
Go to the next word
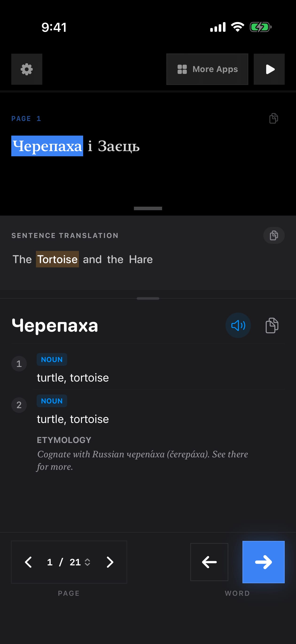point(263,562)
